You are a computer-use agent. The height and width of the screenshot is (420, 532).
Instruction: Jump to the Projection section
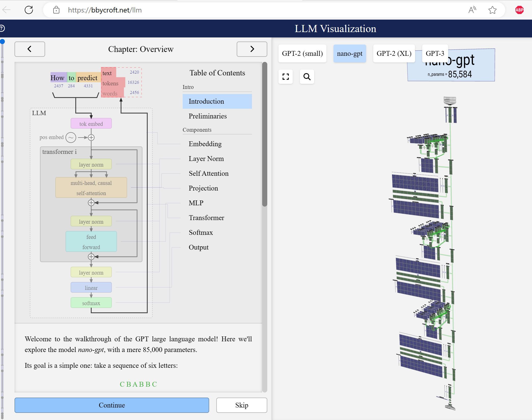tap(217, 188)
